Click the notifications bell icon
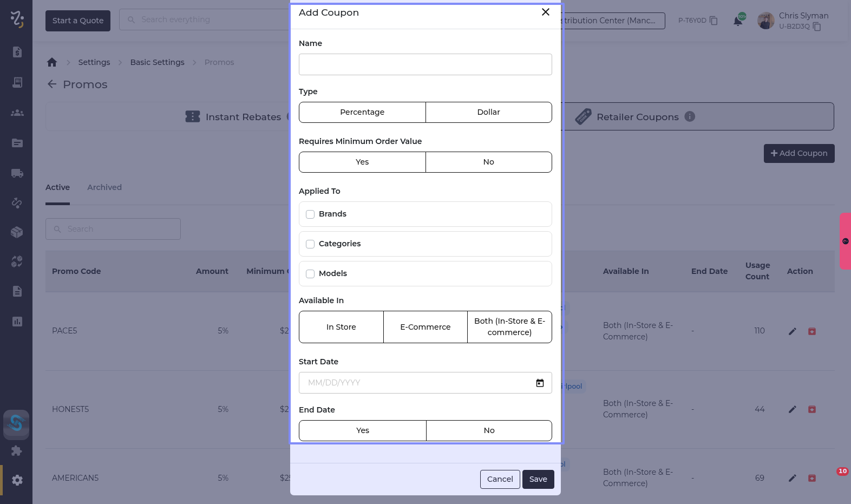This screenshot has height=504, width=851. [737, 21]
